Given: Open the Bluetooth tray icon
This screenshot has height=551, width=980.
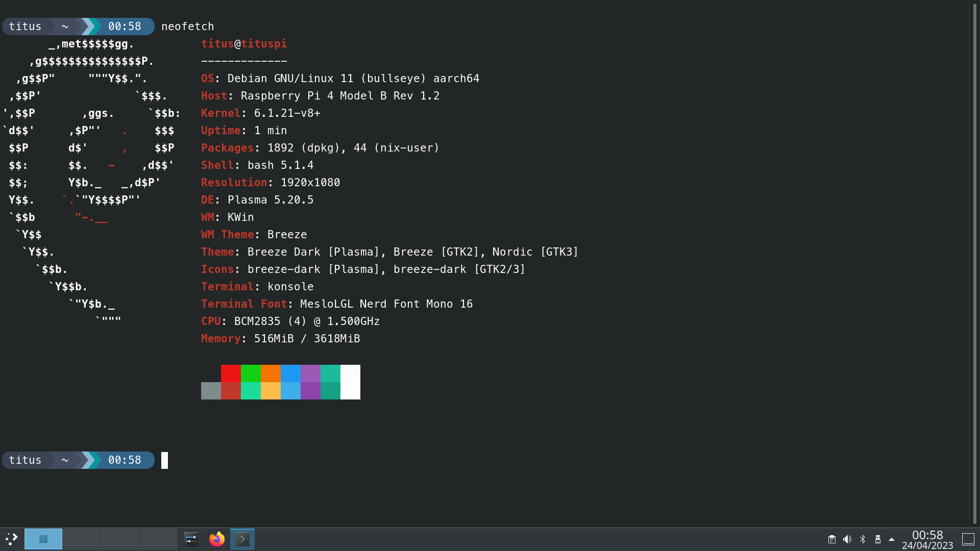Looking at the screenshot, I should [x=863, y=539].
